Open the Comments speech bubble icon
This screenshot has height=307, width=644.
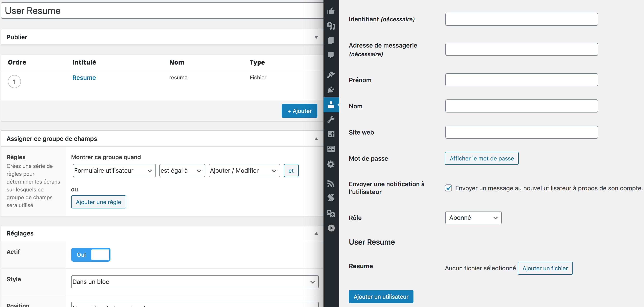point(331,55)
